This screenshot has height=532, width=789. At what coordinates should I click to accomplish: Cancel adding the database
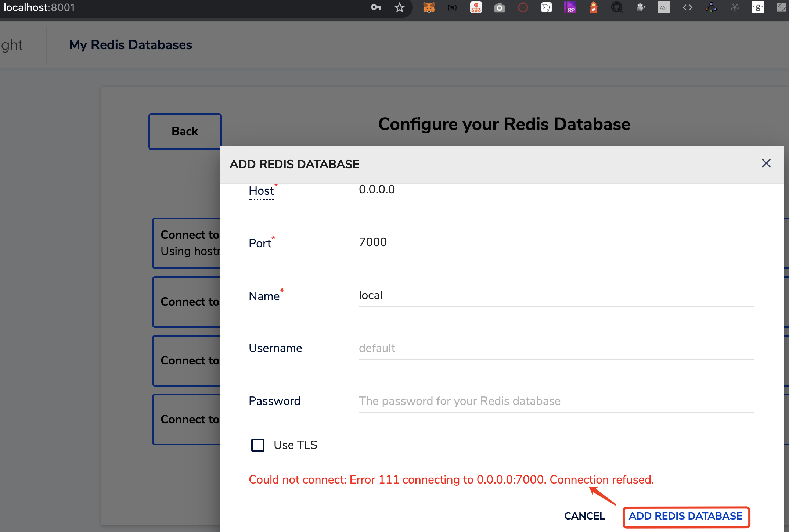click(584, 516)
